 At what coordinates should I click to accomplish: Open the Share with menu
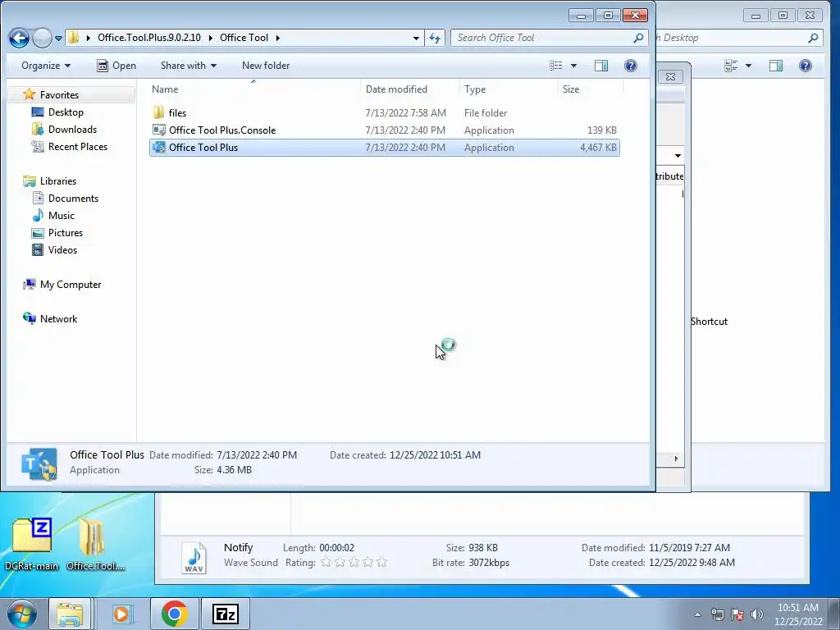(x=188, y=66)
